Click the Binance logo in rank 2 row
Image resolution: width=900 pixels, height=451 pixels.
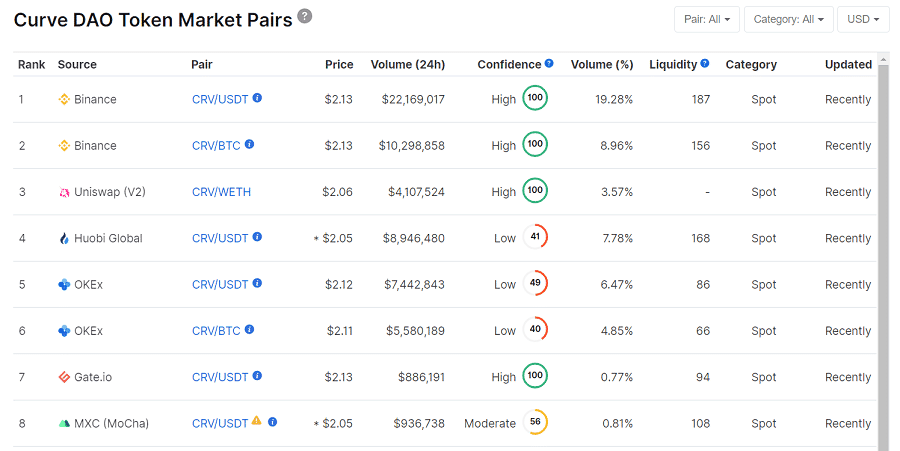(x=64, y=146)
